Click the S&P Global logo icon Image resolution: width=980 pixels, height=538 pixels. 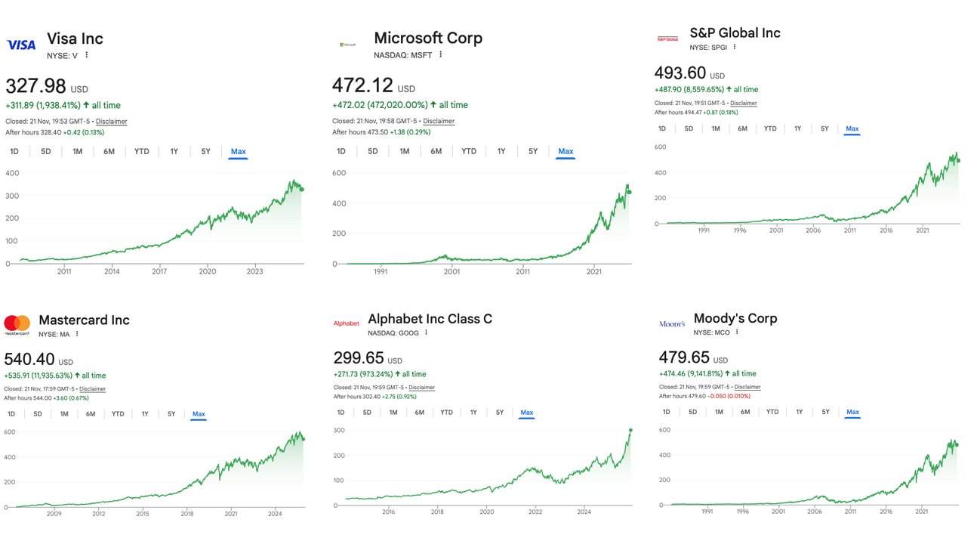click(667, 39)
